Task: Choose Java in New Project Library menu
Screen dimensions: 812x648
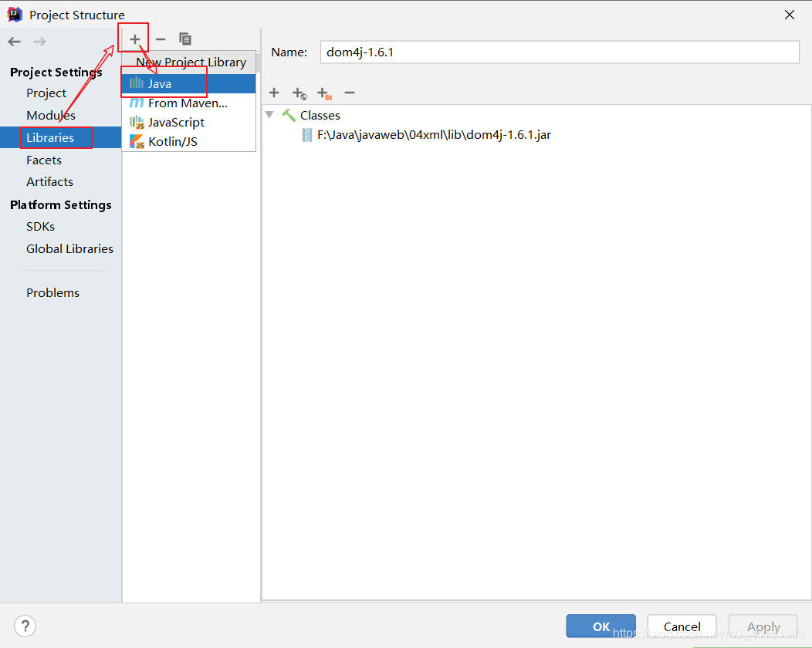Action: pos(189,84)
